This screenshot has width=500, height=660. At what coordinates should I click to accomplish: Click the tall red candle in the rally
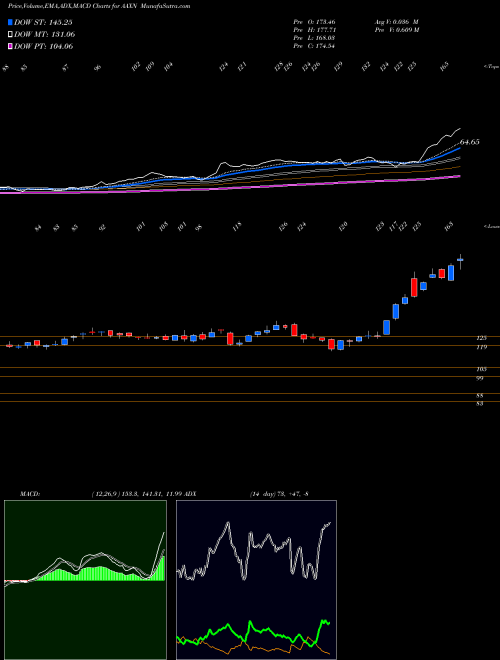click(414, 285)
